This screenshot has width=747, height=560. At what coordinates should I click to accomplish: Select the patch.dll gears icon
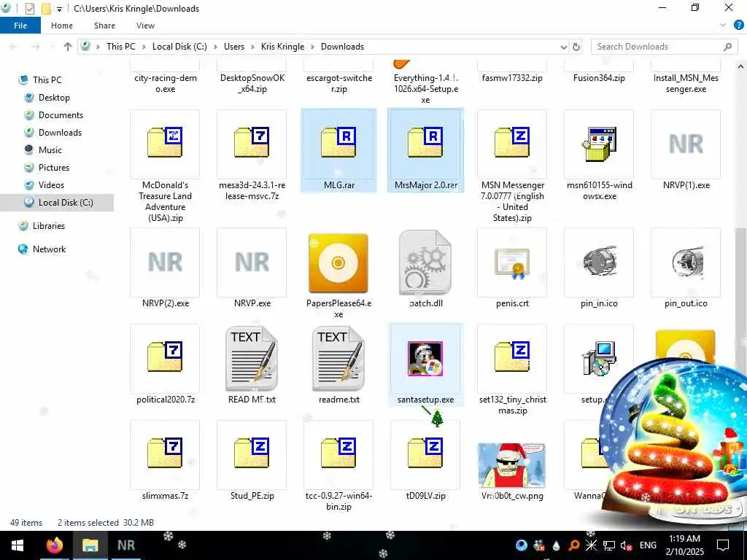(x=425, y=262)
